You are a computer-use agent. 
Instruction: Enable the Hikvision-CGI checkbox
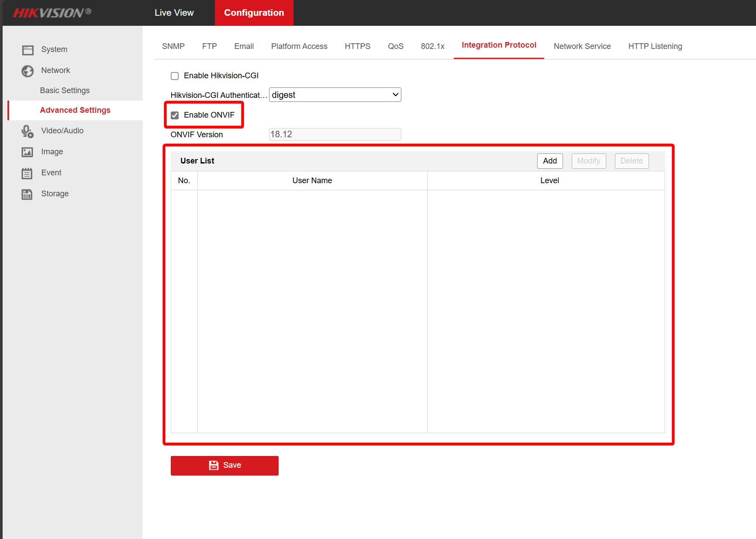[175, 76]
